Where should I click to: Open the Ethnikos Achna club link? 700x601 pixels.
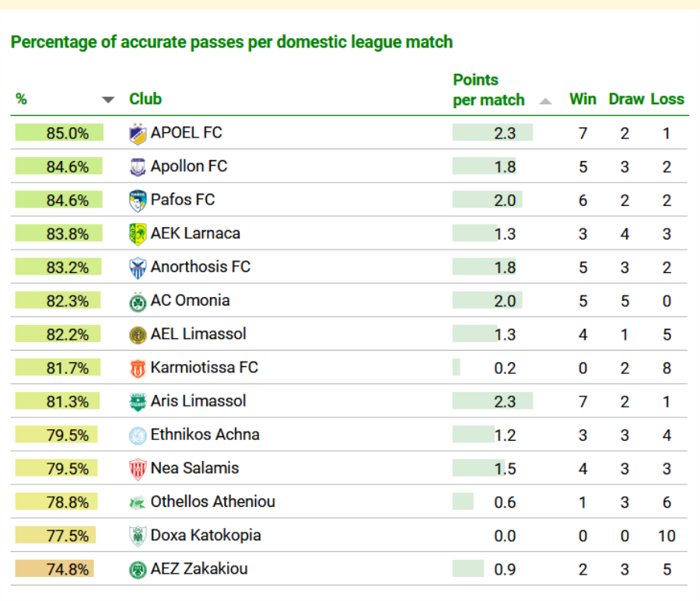pos(205,435)
